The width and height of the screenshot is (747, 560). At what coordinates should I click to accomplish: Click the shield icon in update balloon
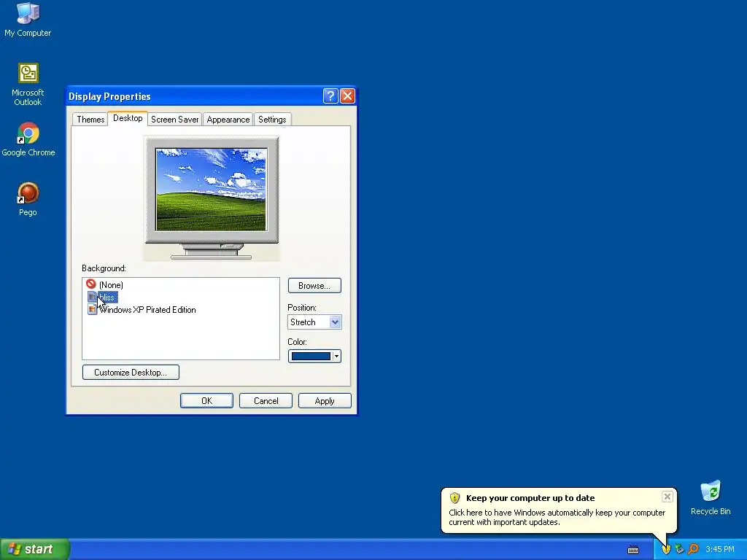click(x=454, y=498)
